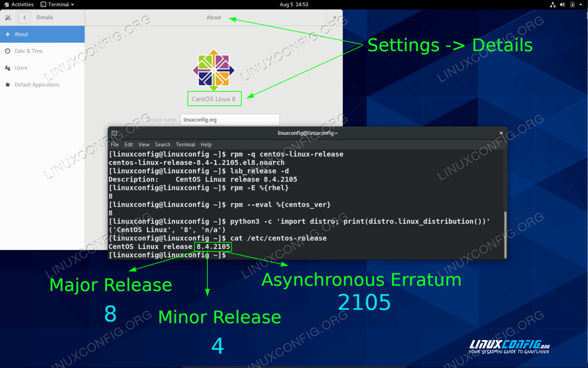Open the File menu in Terminal
This screenshot has width=588, height=368.
pyautogui.click(x=115, y=145)
